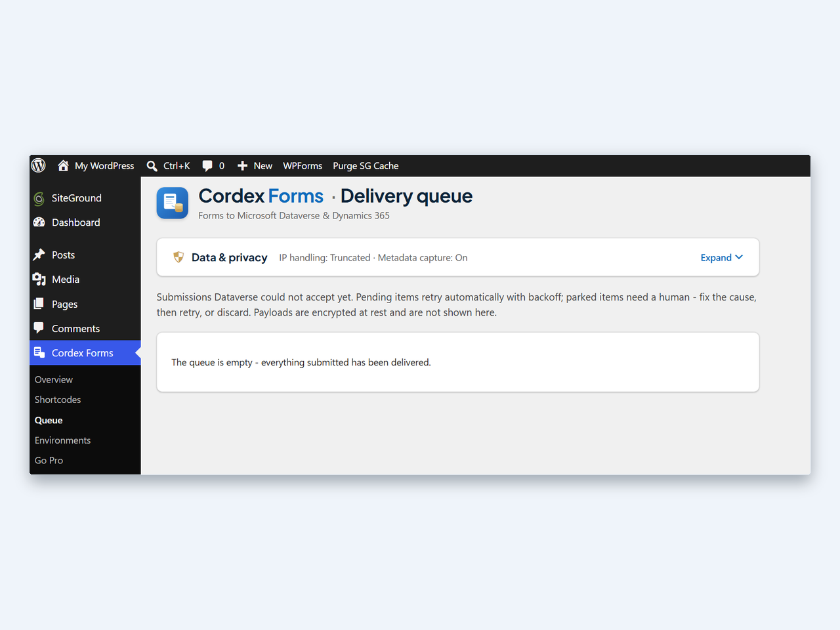840x630 pixels.
Task: Click the search magnifier icon
Action: tap(152, 166)
